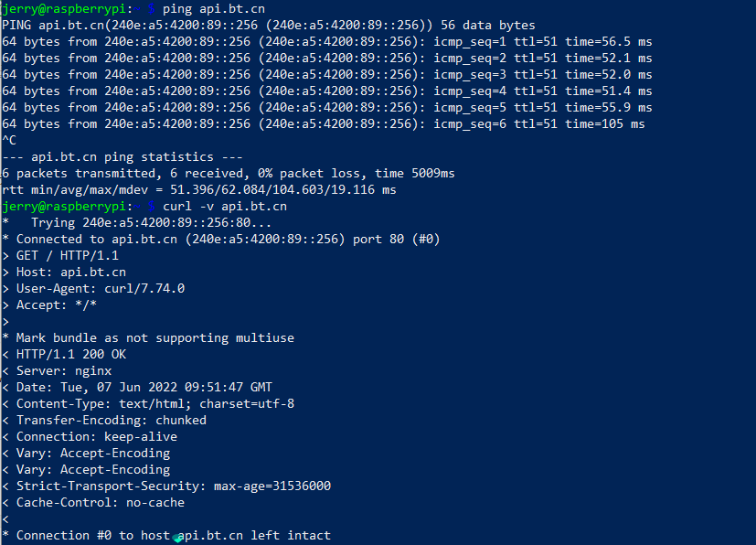
Task: Click the "GET / HTTP/1.1" request line
Action: [x=68, y=255]
